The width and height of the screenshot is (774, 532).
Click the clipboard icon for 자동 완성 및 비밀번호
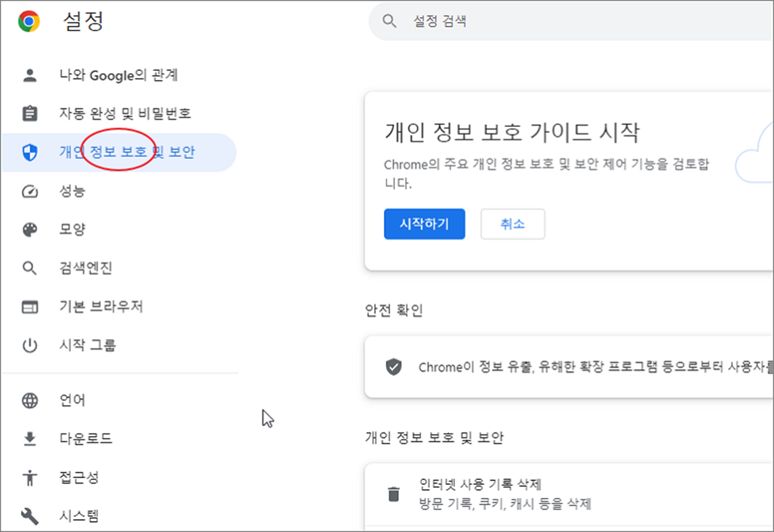30,114
